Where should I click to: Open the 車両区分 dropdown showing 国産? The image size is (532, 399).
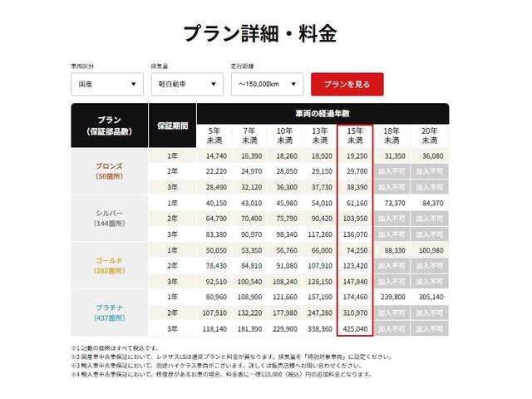tap(107, 84)
